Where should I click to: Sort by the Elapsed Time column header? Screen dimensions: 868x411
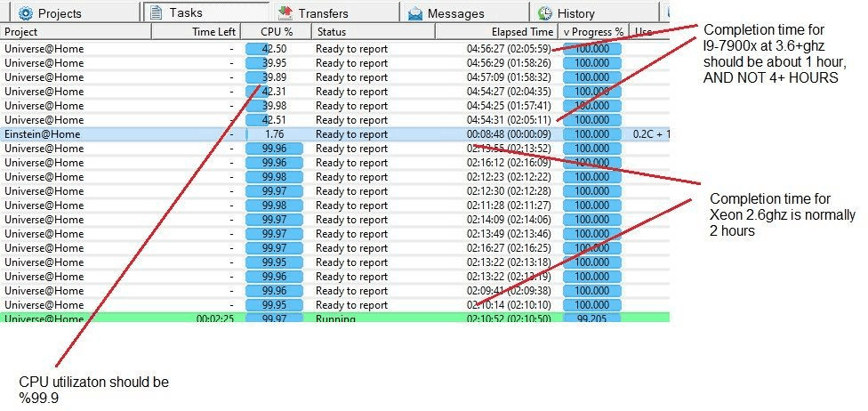(x=496, y=32)
